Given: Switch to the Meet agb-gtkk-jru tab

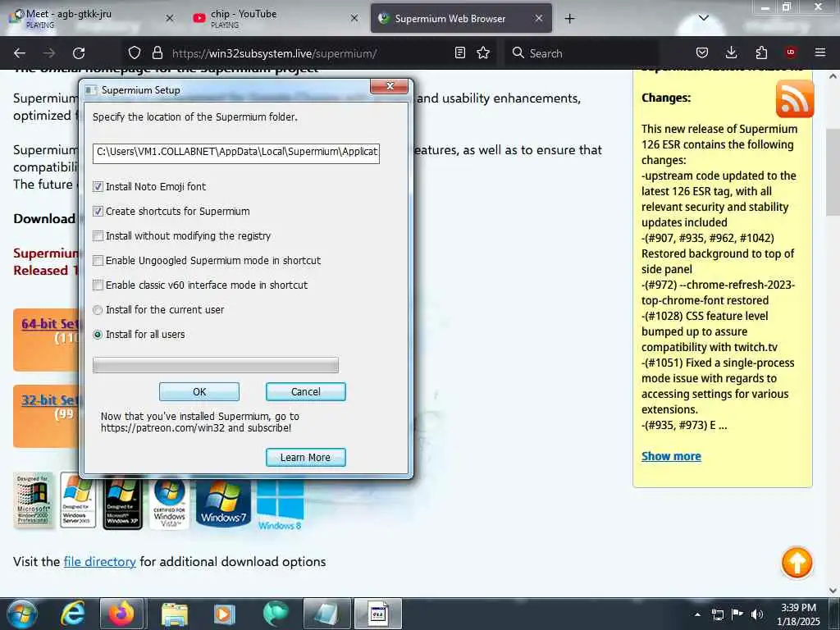Looking at the screenshot, I should pyautogui.click(x=91, y=18).
